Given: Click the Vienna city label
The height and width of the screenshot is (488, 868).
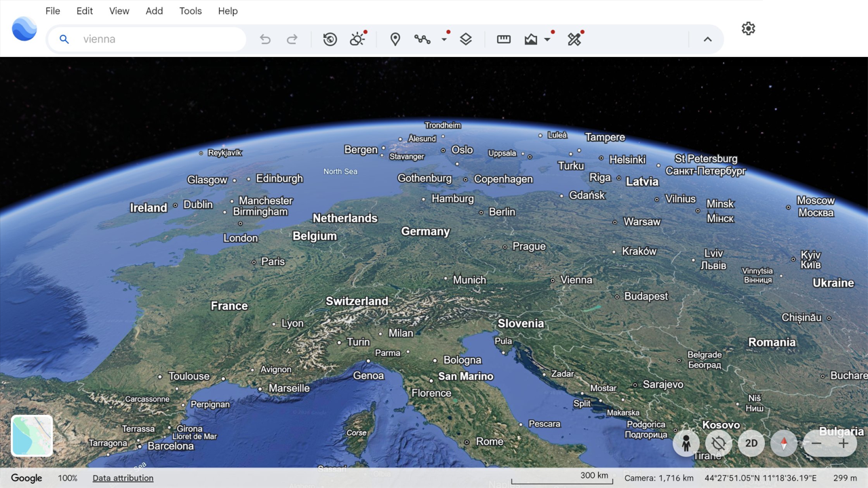Looking at the screenshot, I should click(576, 279).
